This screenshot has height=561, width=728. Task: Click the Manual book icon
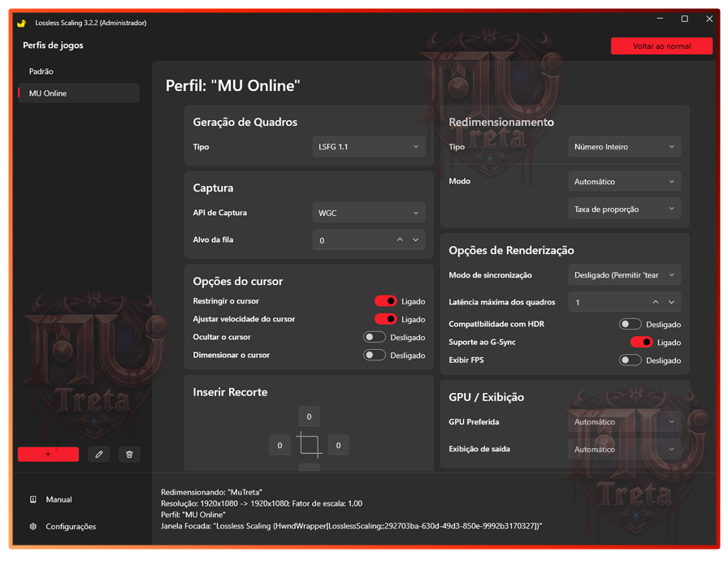33,499
